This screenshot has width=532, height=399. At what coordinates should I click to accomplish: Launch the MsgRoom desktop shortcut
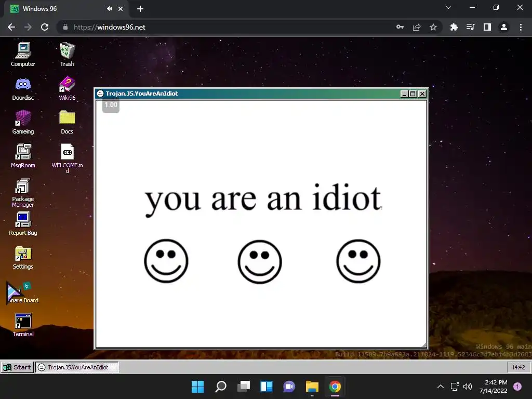point(23,156)
